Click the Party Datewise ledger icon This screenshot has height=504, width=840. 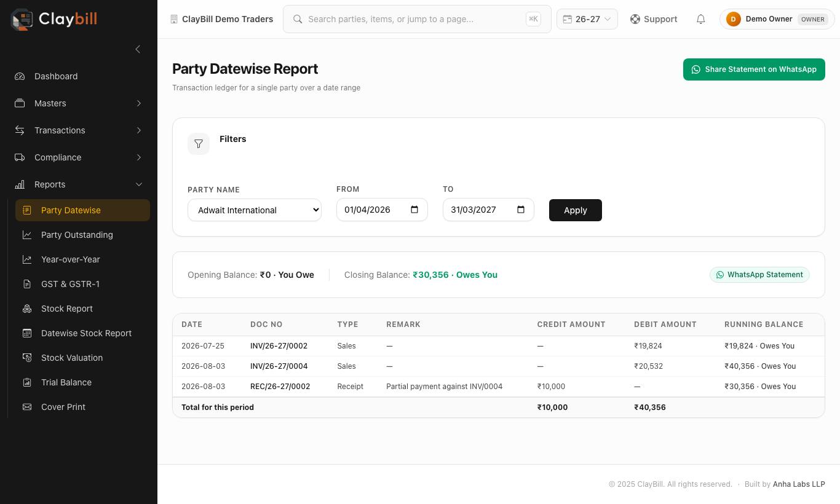pos(27,210)
